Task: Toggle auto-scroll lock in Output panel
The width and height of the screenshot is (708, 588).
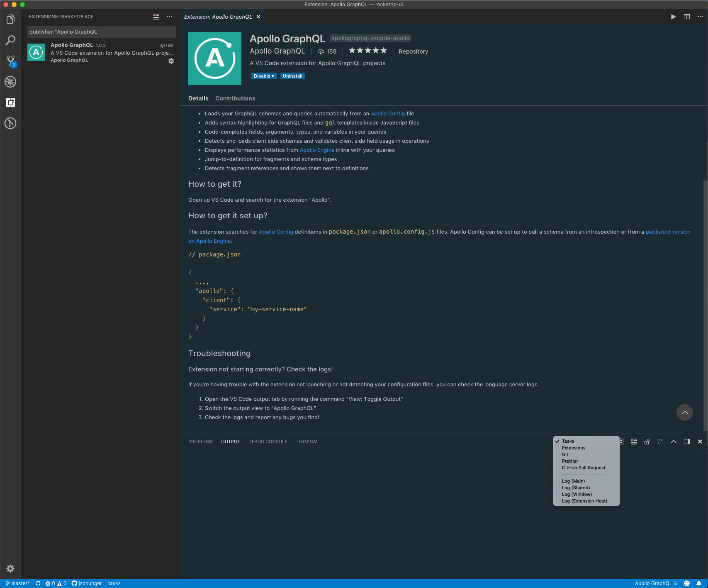Action: 647,442
